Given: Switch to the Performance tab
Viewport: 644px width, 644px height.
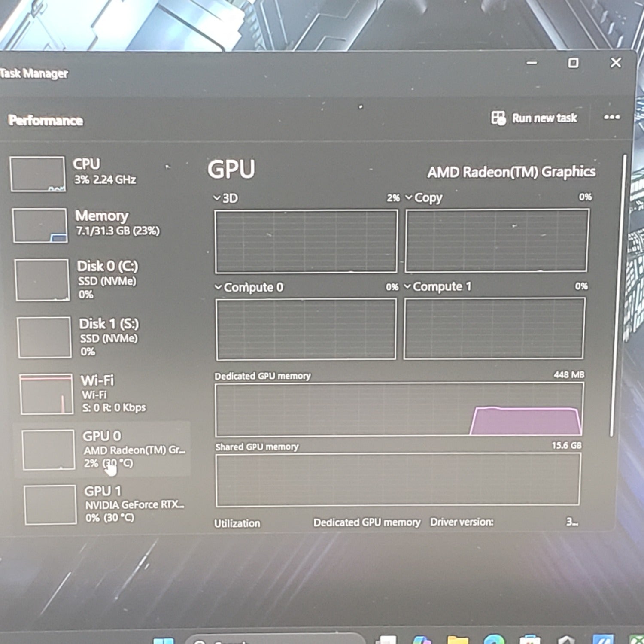Looking at the screenshot, I should [x=45, y=120].
